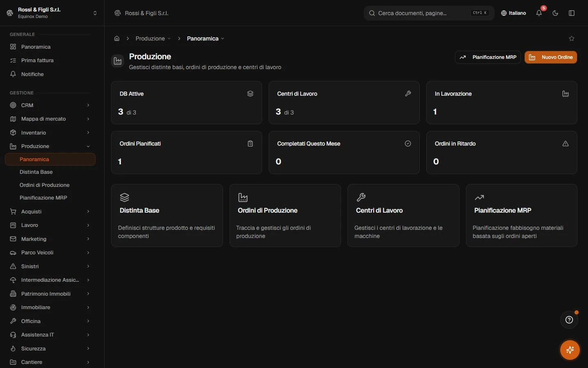Viewport: 588px width, 368px height.
Task: Open the Ordini di Produzione card
Action: (x=285, y=215)
